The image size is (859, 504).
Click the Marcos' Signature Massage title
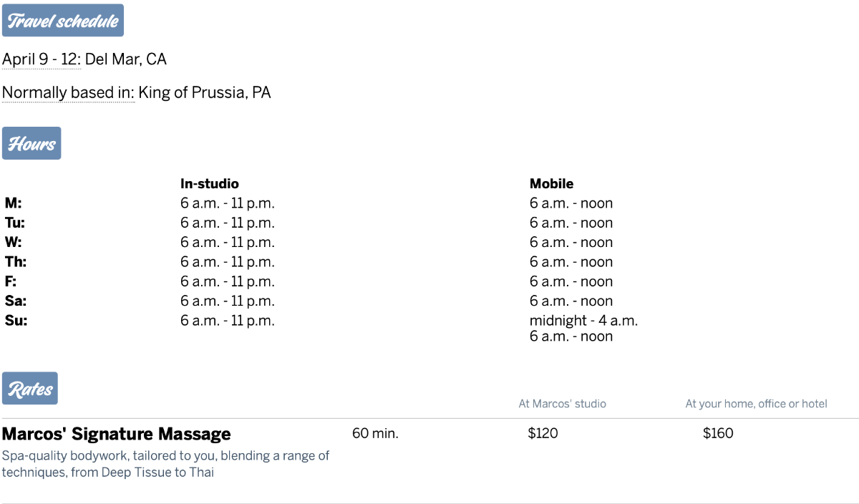coord(117,434)
